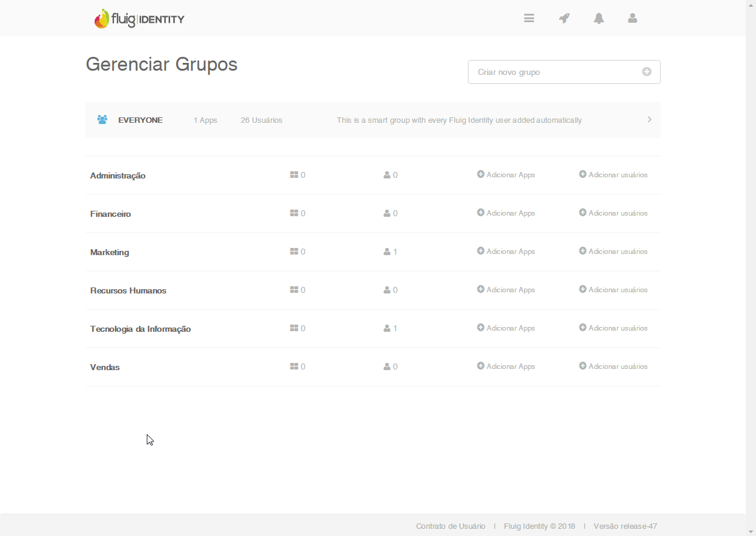Open the hamburger menu icon
The width and height of the screenshot is (756, 536).
tap(529, 19)
